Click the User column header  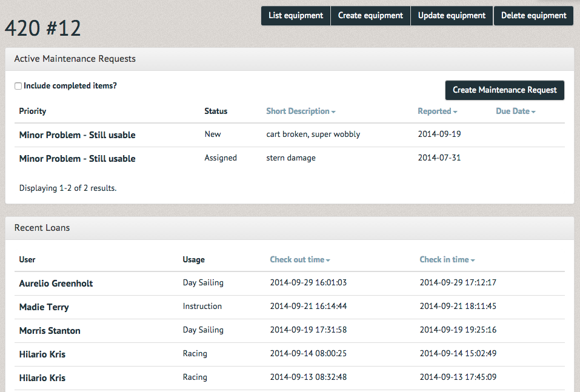click(27, 259)
